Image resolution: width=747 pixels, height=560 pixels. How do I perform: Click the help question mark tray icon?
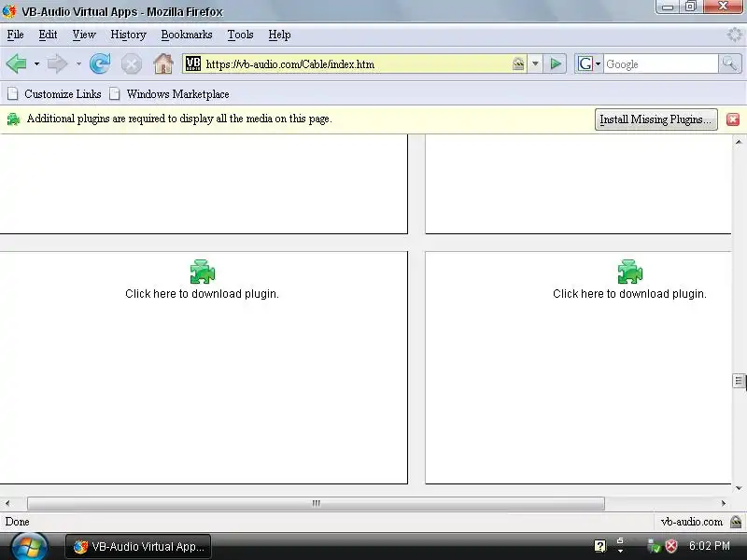(x=600, y=546)
